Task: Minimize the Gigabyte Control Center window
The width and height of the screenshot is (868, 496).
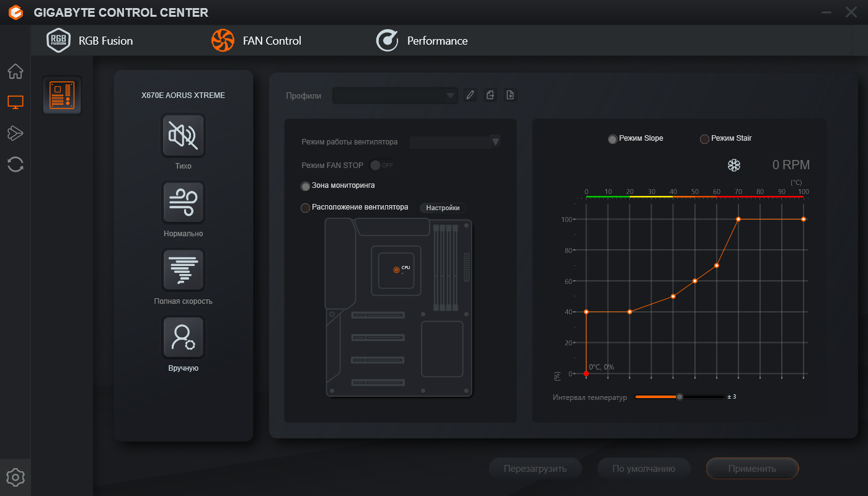Action: click(826, 12)
